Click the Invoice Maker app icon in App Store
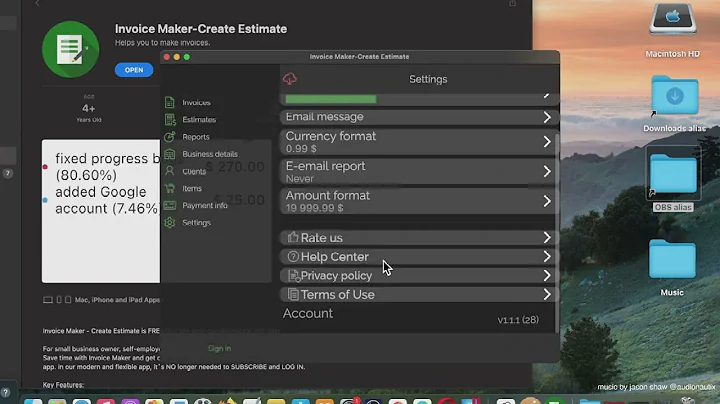Image resolution: width=720 pixels, height=404 pixels. (70, 49)
